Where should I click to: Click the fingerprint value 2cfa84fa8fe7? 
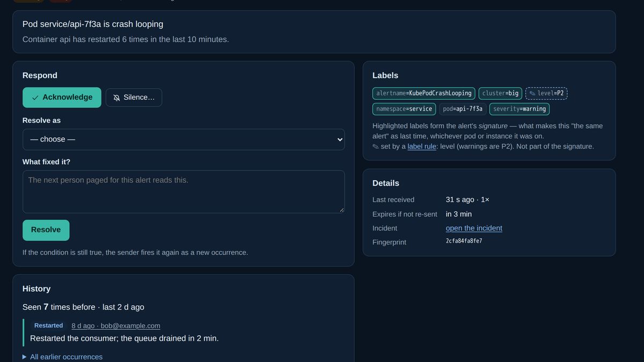click(464, 241)
